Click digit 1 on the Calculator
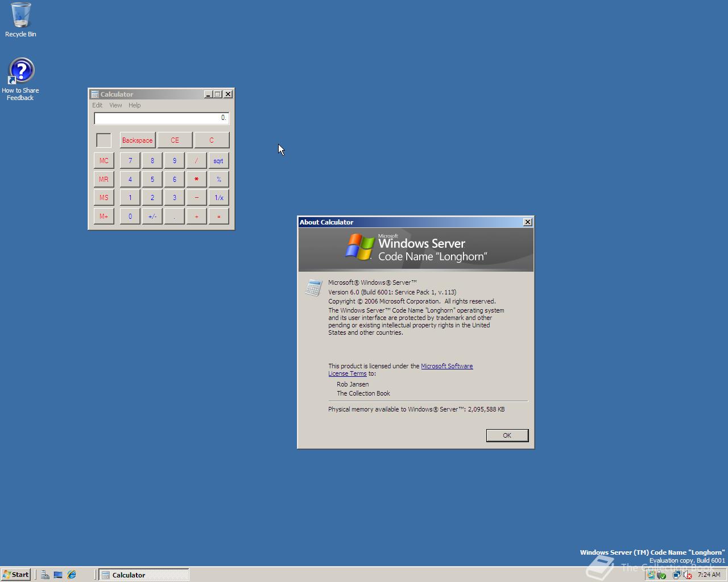Viewport: 728px width, 582px height. pyautogui.click(x=130, y=198)
